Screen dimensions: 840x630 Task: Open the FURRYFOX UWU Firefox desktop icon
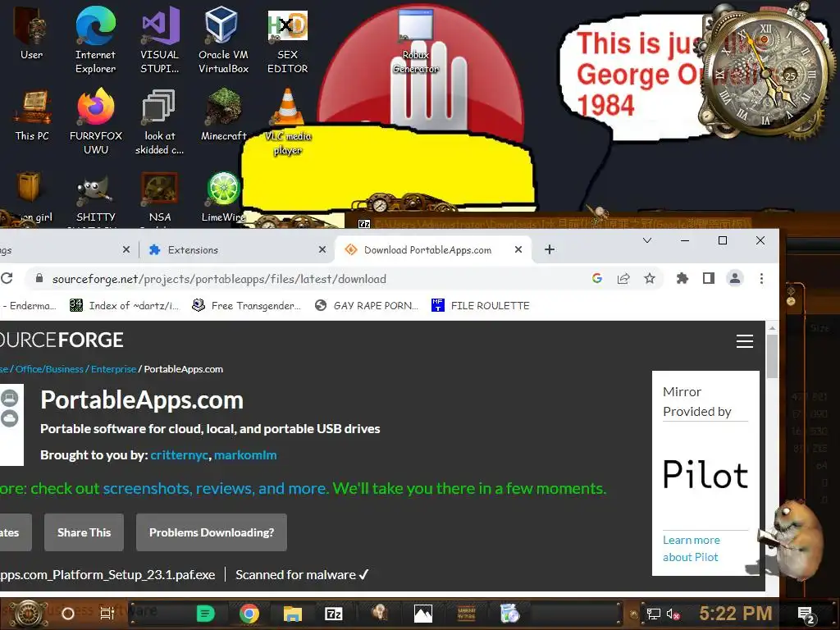click(95, 121)
